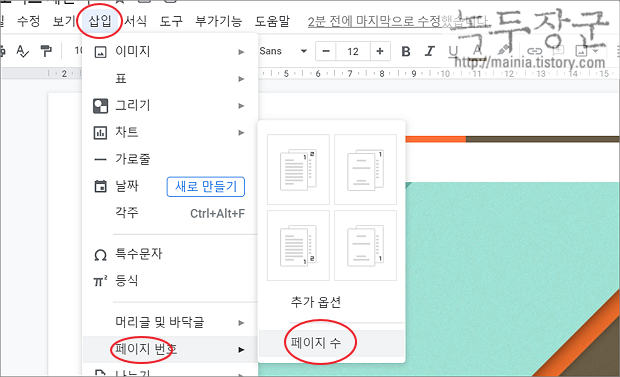This screenshot has height=377, width=620.
Task: Open the font family dropdown arrow
Action: pos(304,51)
